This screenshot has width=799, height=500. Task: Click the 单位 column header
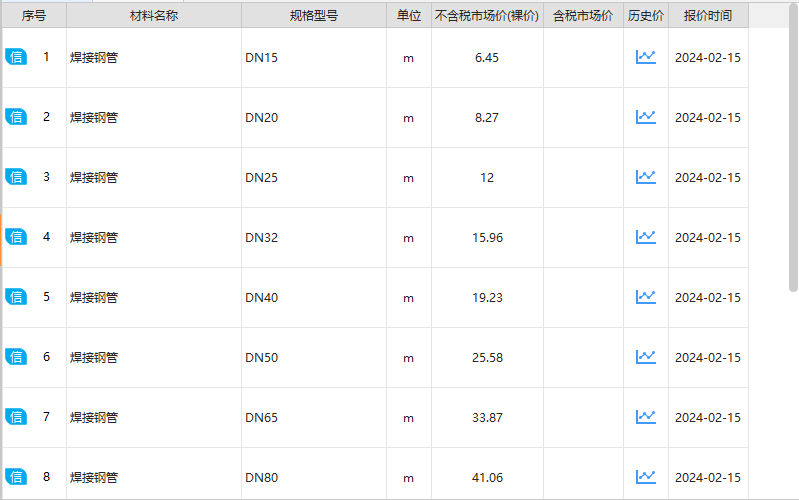[409, 15]
